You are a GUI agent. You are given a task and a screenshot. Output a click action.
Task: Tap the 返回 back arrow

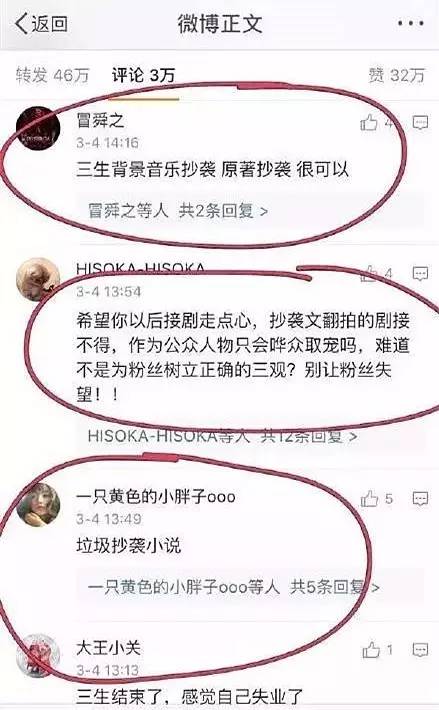coord(41,24)
